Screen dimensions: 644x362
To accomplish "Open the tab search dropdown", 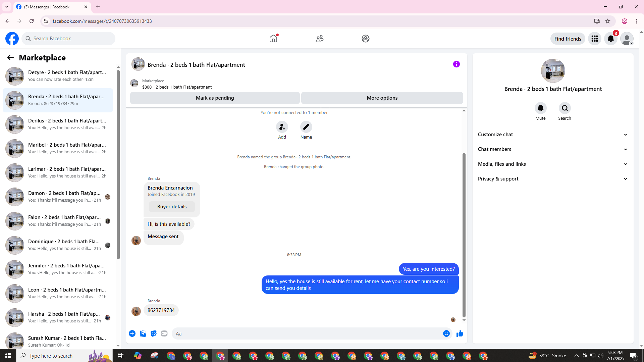I will (x=7, y=7).
